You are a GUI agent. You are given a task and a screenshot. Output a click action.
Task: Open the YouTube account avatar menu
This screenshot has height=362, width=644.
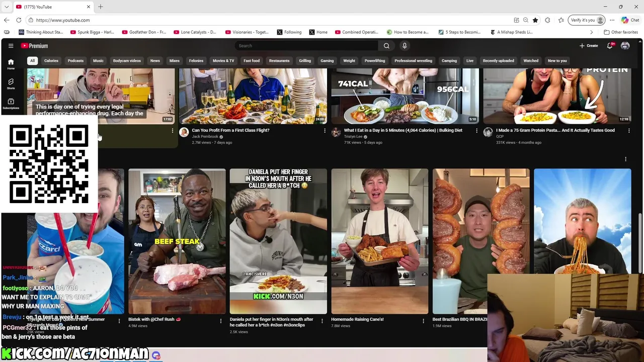pyautogui.click(x=625, y=46)
